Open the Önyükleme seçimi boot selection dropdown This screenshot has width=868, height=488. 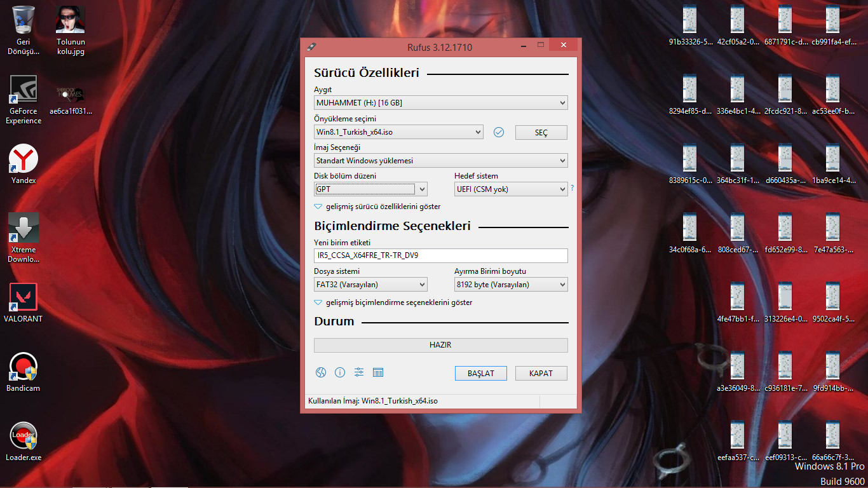pyautogui.click(x=398, y=132)
